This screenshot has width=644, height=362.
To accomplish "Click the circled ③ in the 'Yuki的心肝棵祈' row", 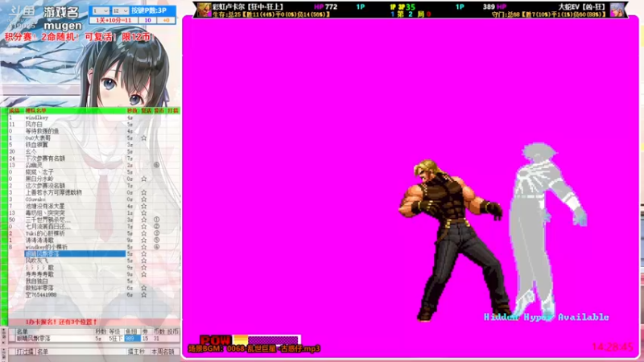I will tap(156, 233).
